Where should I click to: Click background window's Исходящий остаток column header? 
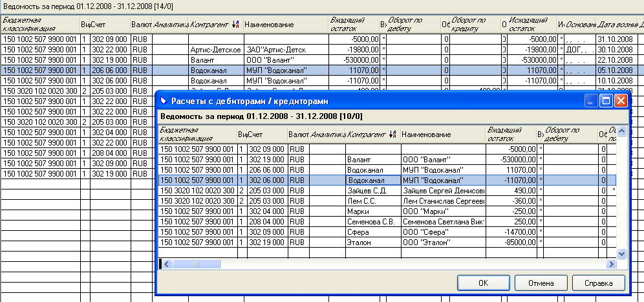[x=532, y=24]
